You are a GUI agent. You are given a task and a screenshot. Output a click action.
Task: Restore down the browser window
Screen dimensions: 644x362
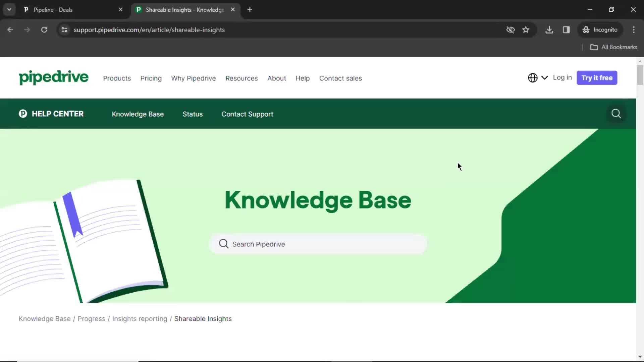pyautogui.click(x=611, y=10)
